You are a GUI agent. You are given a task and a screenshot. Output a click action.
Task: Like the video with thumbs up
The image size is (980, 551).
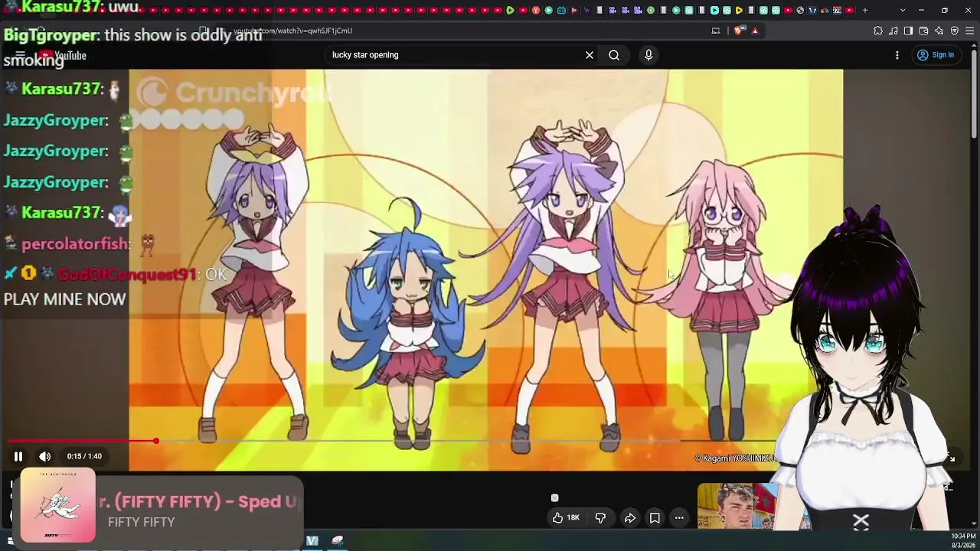point(558,518)
